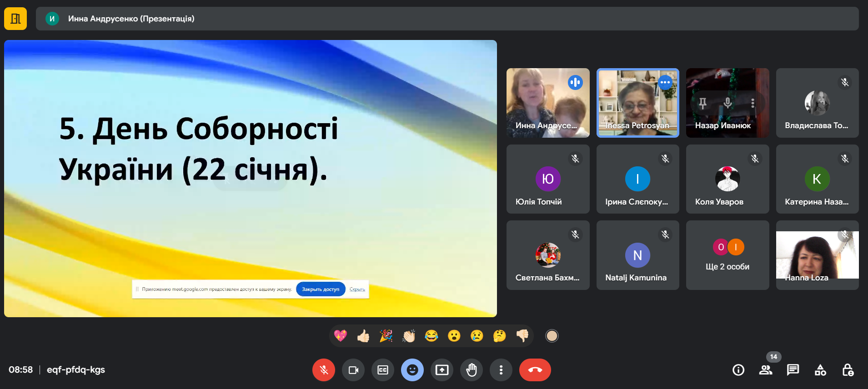This screenshot has height=389, width=868.
Task: Leave the call with red hang-up button
Action: pyautogui.click(x=535, y=370)
